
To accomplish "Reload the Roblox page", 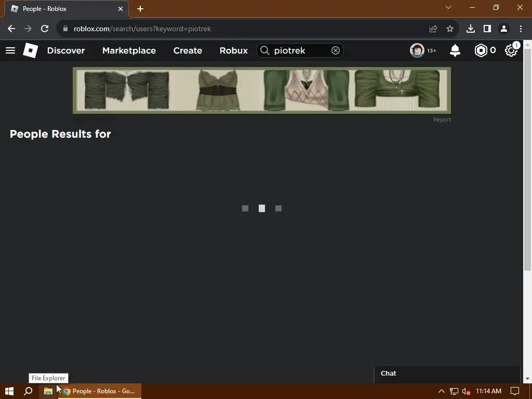I will [45, 29].
